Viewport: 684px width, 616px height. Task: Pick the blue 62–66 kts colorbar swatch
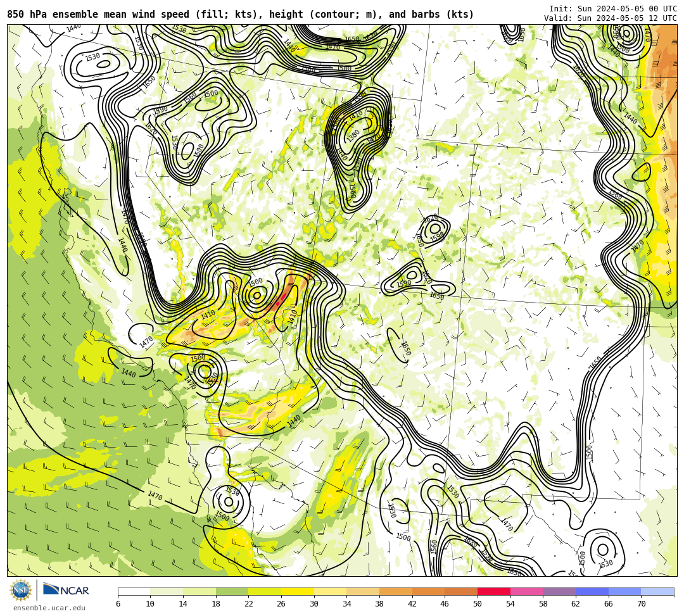pos(592,591)
